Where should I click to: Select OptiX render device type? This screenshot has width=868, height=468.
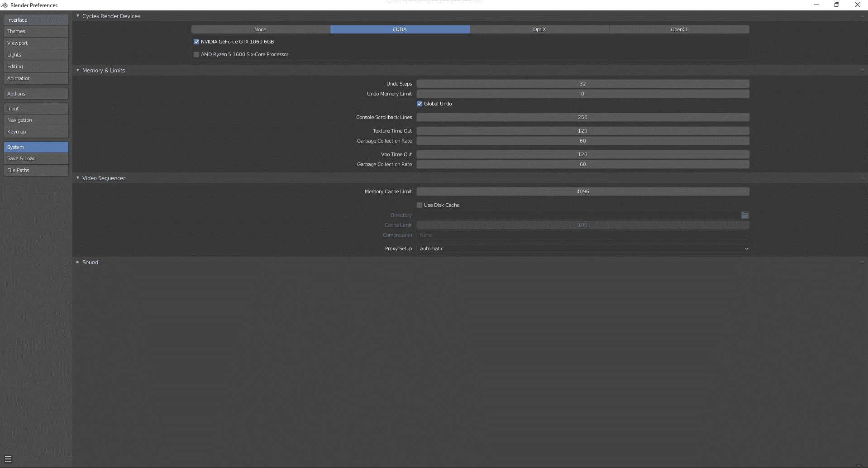tap(540, 29)
